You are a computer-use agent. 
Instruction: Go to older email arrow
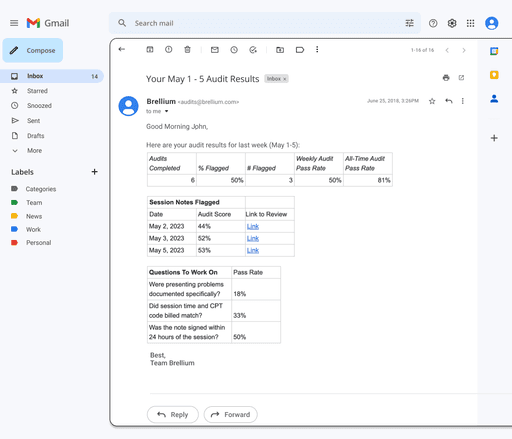point(464,50)
